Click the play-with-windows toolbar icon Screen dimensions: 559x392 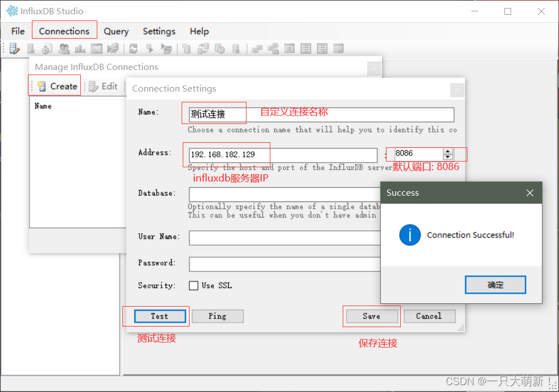[166, 48]
